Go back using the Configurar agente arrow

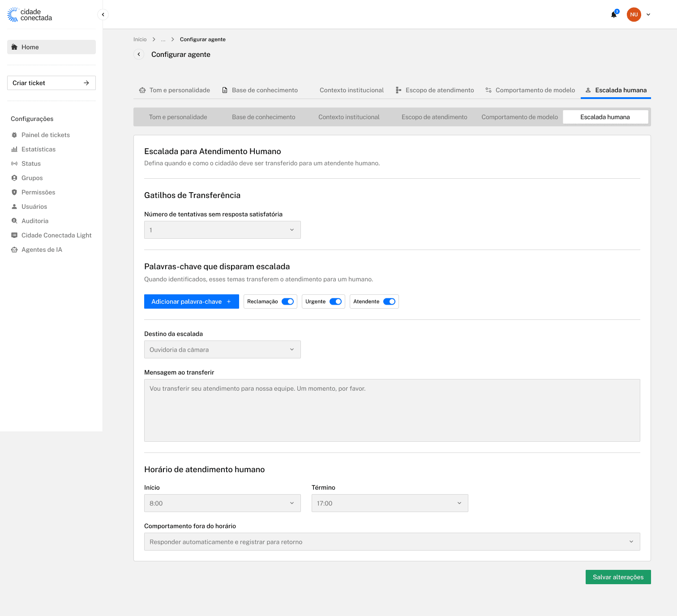click(x=139, y=54)
